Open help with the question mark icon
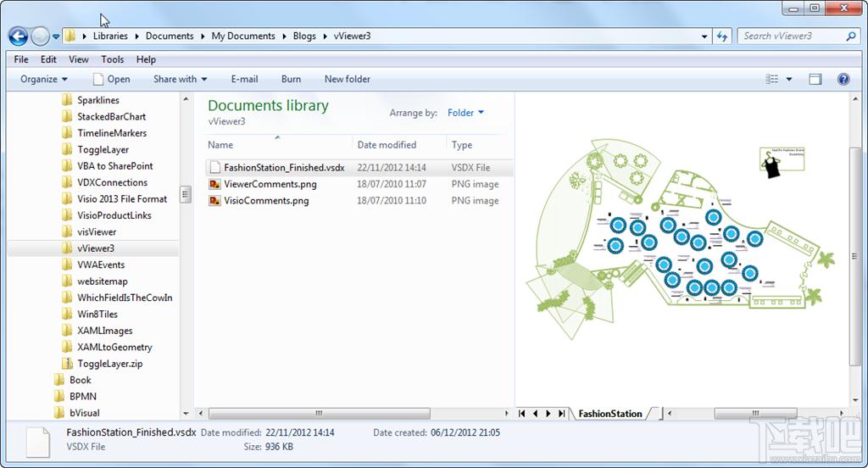This screenshot has width=868, height=468. click(843, 79)
